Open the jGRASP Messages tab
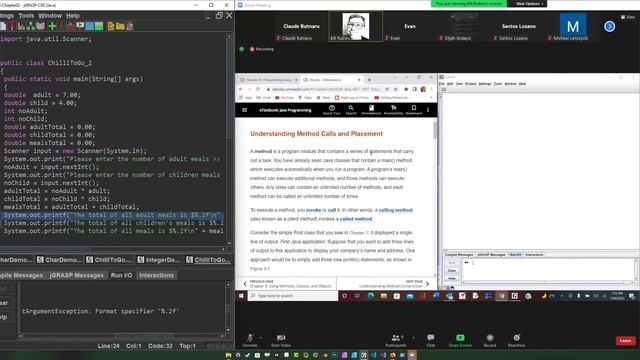Image resolution: width=640 pixels, height=360 pixels. tap(76, 276)
